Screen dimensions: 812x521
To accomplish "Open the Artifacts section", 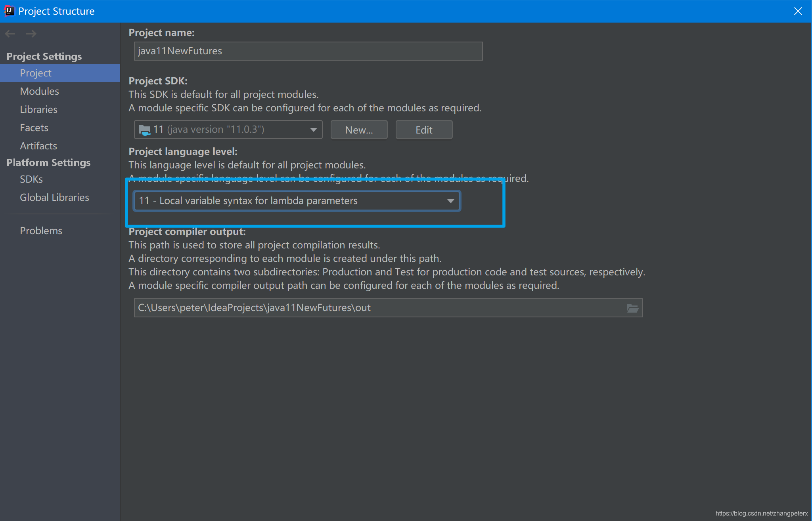I will pyautogui.click(x=38, y=146).
